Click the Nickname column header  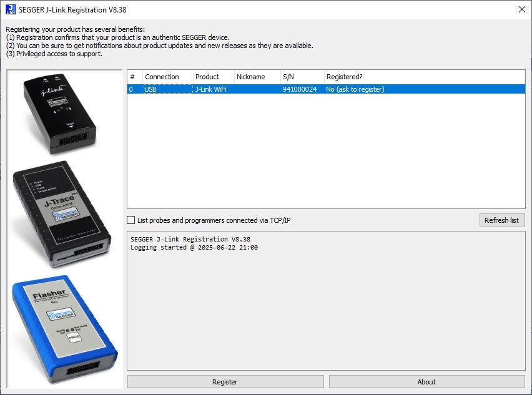(257, 77)
